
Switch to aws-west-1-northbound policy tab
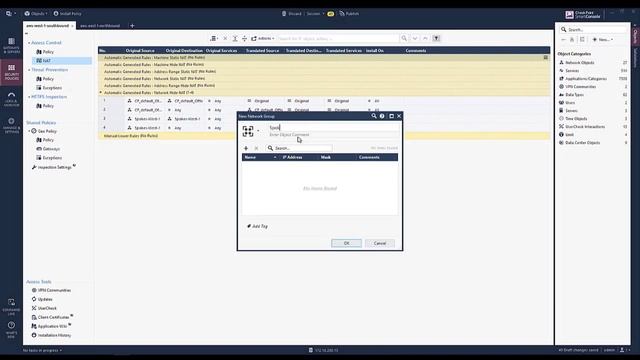coord(100,26)
